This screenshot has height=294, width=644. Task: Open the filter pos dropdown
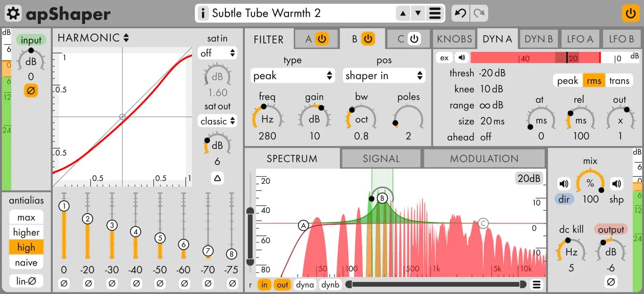pyautogui.click(x=384, y=75)
